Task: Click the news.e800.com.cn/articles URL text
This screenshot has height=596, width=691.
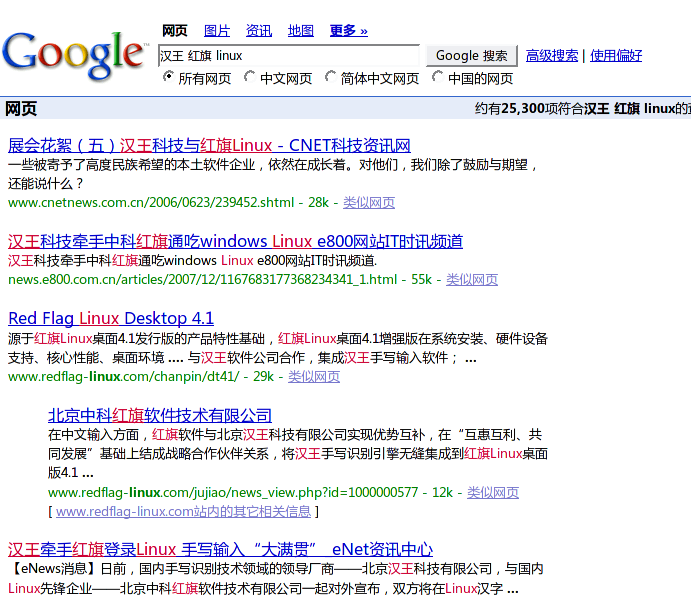Action: point(203,279)
